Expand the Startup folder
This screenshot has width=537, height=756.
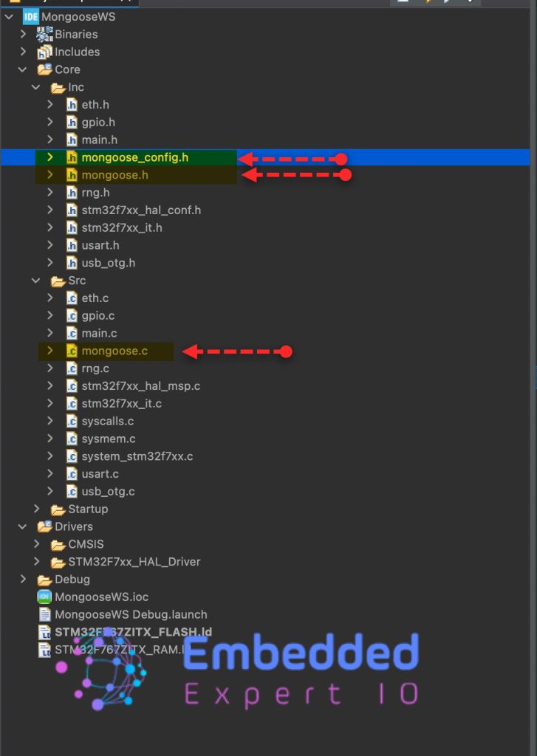click(x=36, y=509)
